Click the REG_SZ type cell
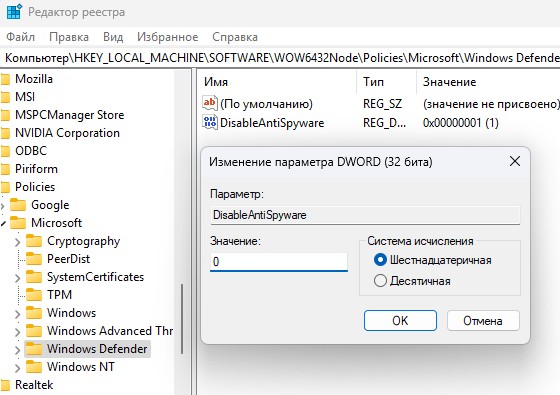560x395 pixels. tap(382, 104)
